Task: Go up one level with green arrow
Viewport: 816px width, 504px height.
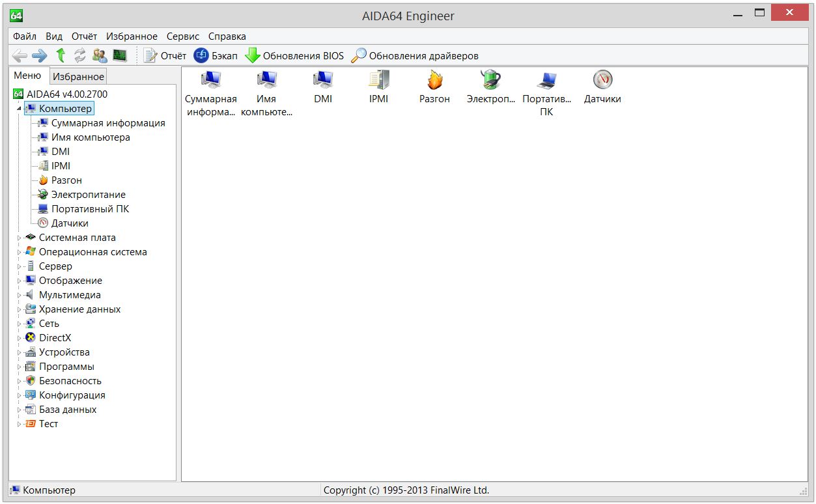Action: pyautogui.click(x=61, y=56)
